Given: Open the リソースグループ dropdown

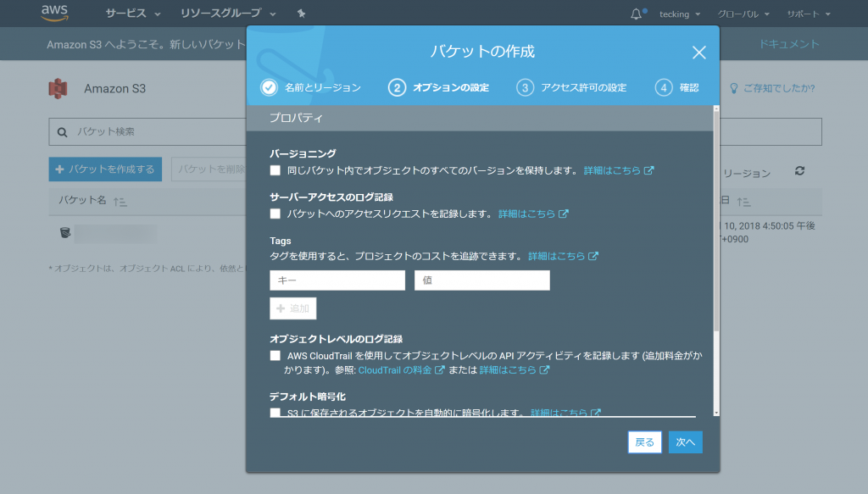Looking at the screenshot, I should coord(227,14).
